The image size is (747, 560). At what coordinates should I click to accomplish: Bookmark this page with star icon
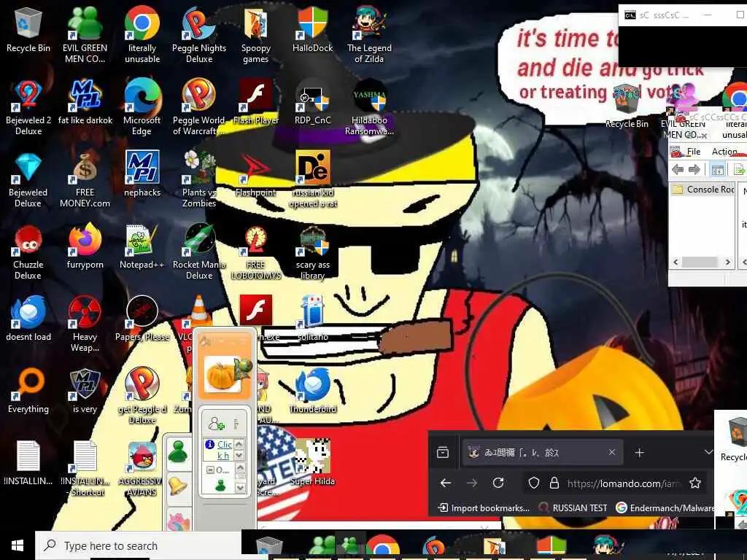695,483
